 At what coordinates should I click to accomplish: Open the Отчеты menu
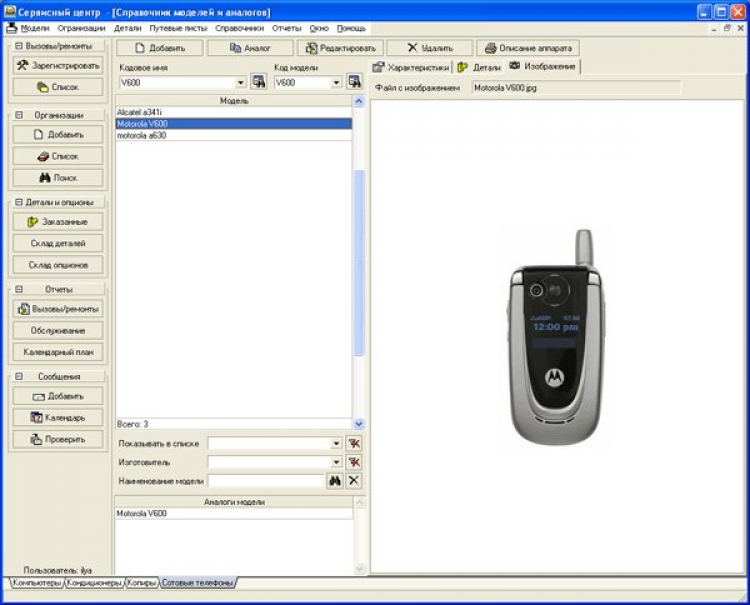pos(287,28)
